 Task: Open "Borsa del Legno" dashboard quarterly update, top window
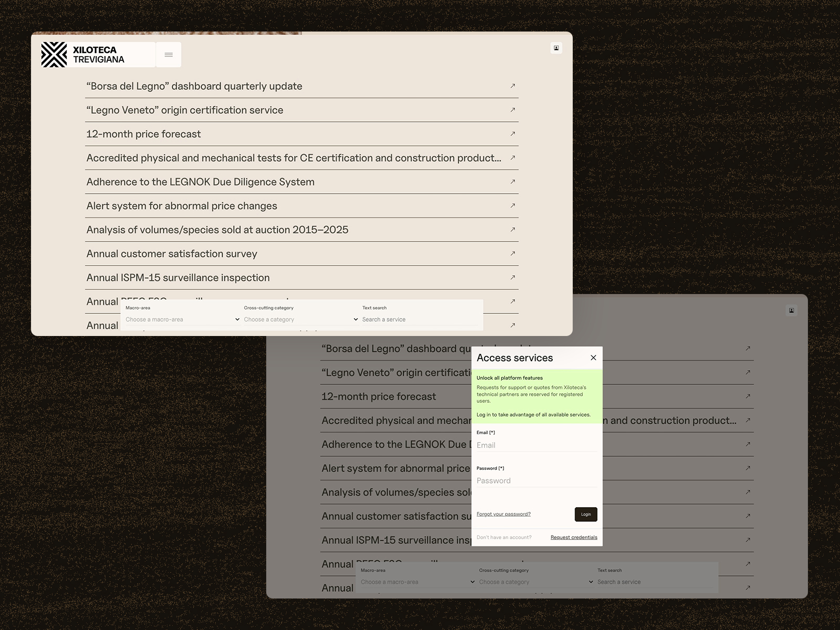[302, 86]
